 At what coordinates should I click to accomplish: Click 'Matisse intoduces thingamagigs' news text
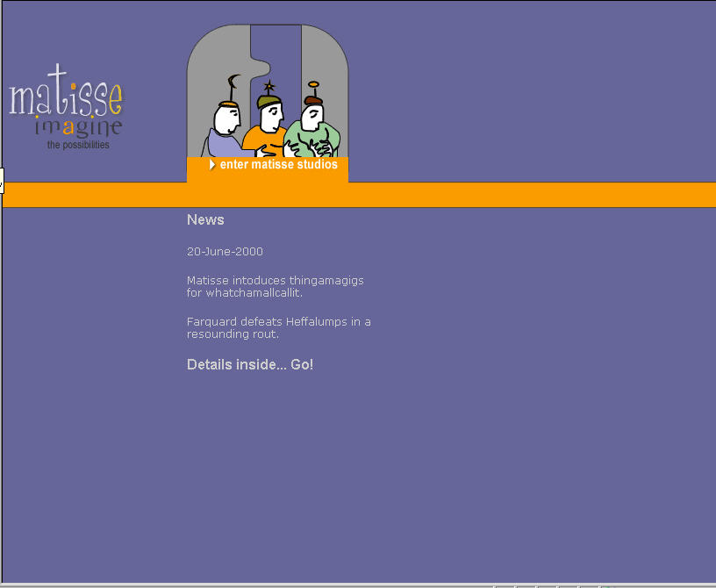(276, 286)
